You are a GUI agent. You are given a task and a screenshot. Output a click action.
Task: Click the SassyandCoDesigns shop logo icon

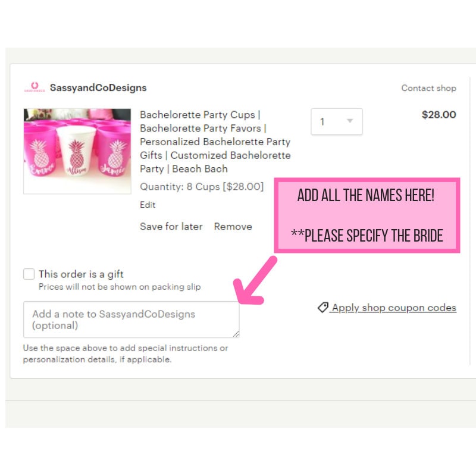(x=35, y=87)
